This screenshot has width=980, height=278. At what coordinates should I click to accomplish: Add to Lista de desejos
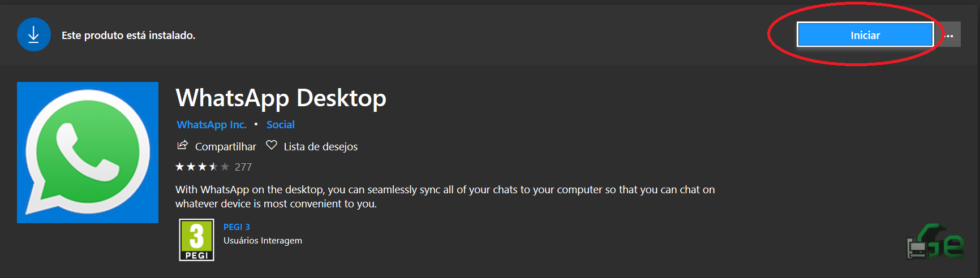[x=321, y=146]
